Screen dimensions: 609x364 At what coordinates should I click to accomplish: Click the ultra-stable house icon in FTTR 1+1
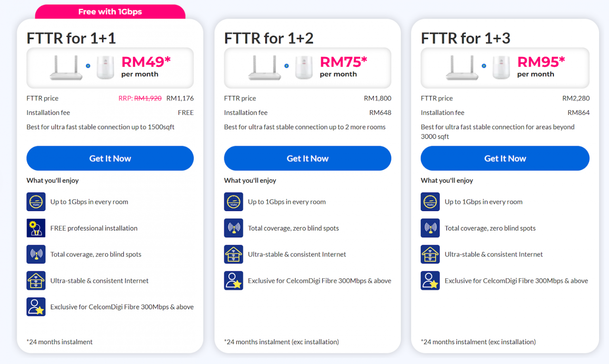tap(36, 280)
